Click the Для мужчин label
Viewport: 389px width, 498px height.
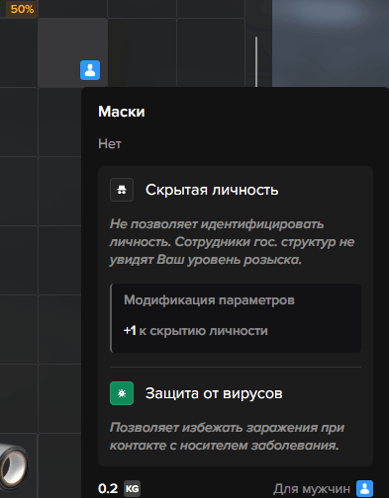[x=312, y=489]
